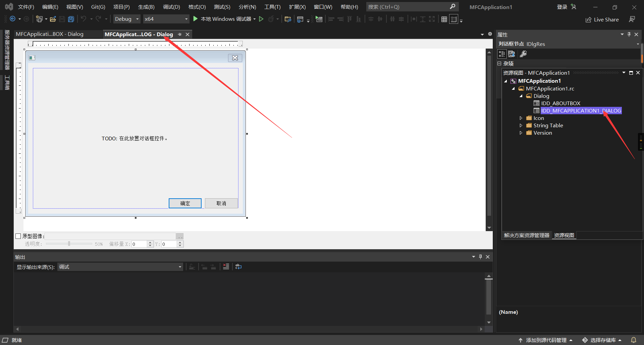The height and width of the screenshot is (345, 644).
Task: Switch to 资源视图 tab
Action: click(x=564, y=235)
